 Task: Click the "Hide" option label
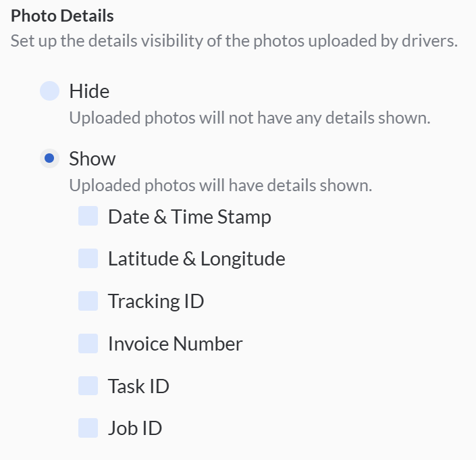point(89,91)
